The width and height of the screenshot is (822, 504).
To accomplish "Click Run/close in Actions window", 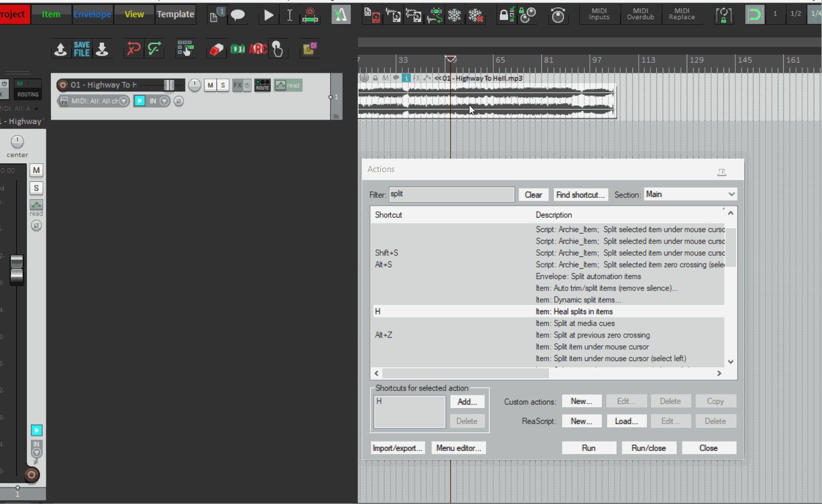I will pos(649,448).
